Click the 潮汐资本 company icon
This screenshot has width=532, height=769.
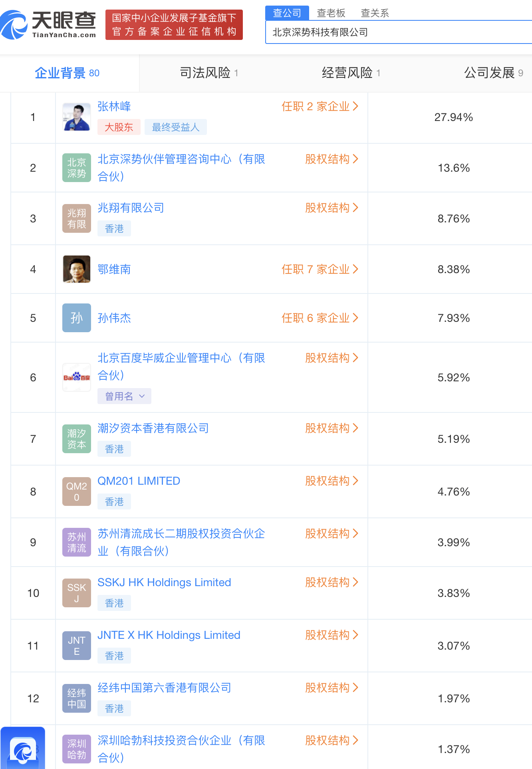coord(77,439)
